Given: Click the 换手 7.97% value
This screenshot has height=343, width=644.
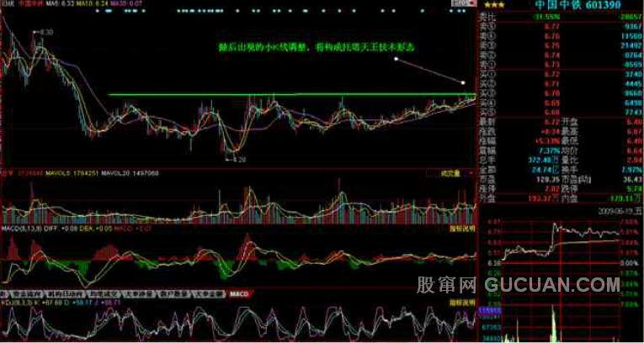Looking at the screenshot, I should tap(632, 170).
